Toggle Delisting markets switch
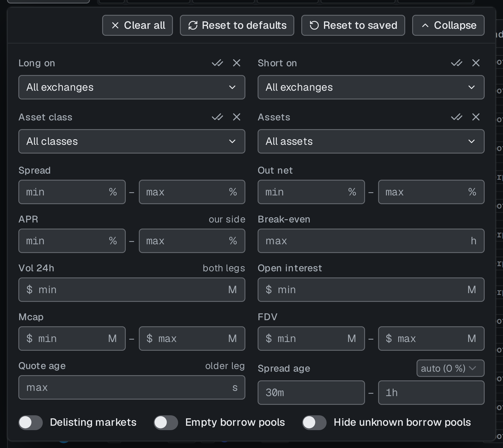 point(31,423)
